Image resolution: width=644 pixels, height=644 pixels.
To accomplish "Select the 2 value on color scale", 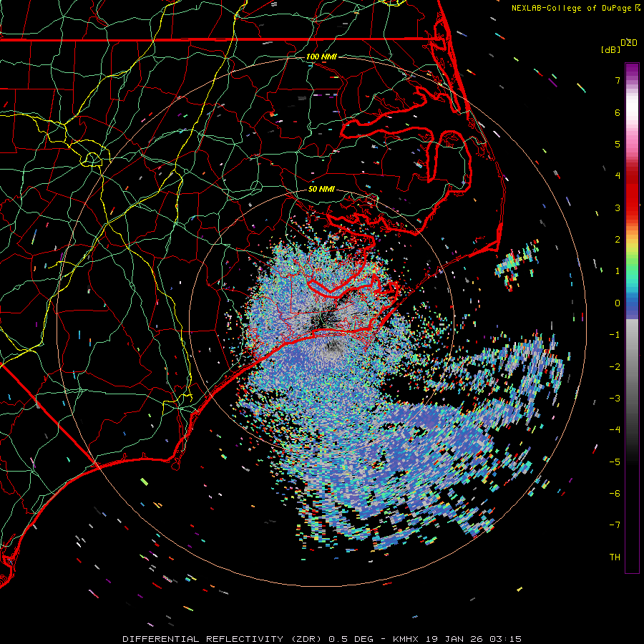I will click(x=618, y=240).
